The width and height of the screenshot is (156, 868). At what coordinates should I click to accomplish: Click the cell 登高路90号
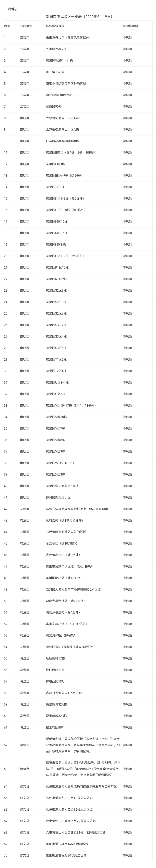point(54,106)
